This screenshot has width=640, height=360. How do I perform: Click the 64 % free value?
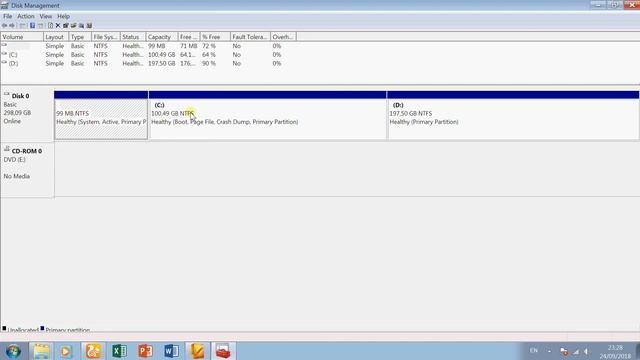click(x=209, y=55)
